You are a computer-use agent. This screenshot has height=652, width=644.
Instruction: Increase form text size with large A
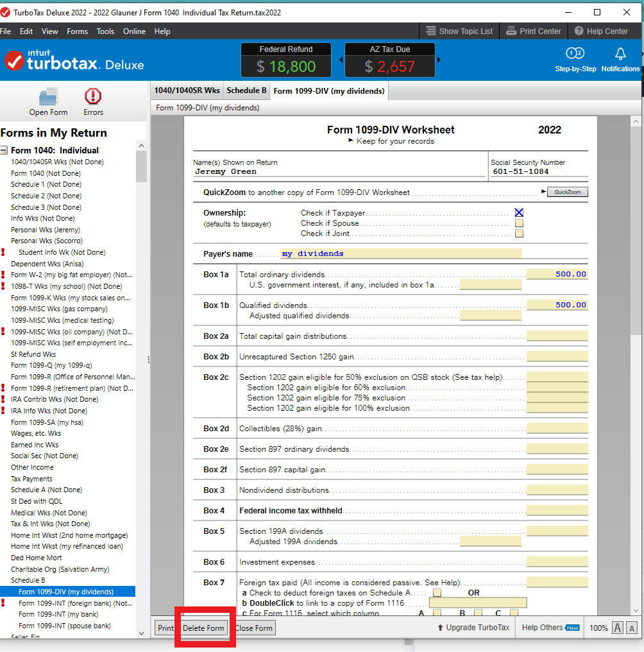click(618, 628)
